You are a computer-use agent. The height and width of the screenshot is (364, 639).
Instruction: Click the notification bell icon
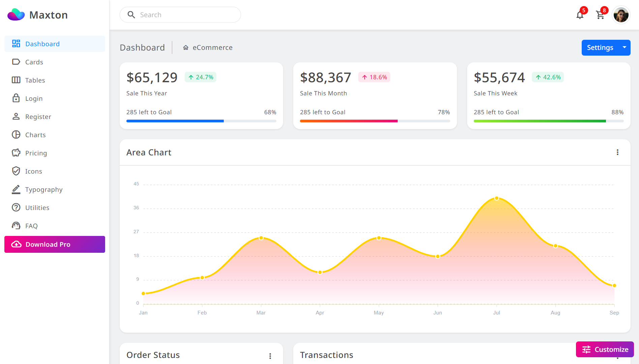pos(580,15)
